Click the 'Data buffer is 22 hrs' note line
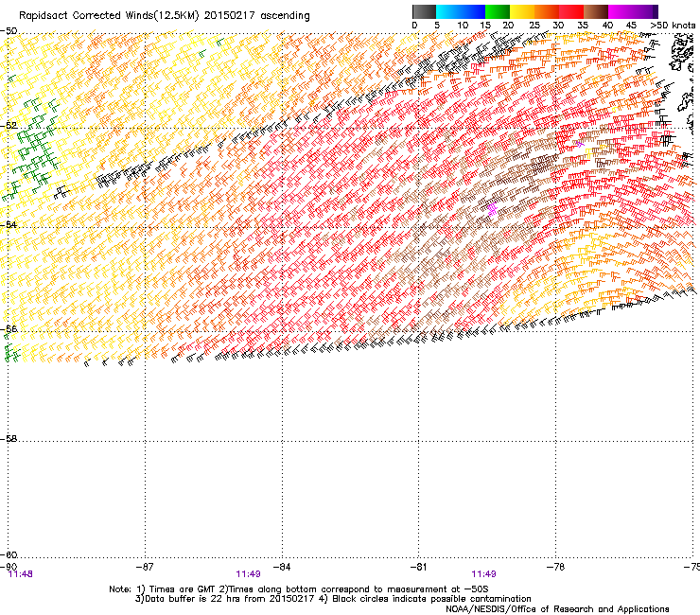This screenshot has width=700, height=615. point(333,599)
